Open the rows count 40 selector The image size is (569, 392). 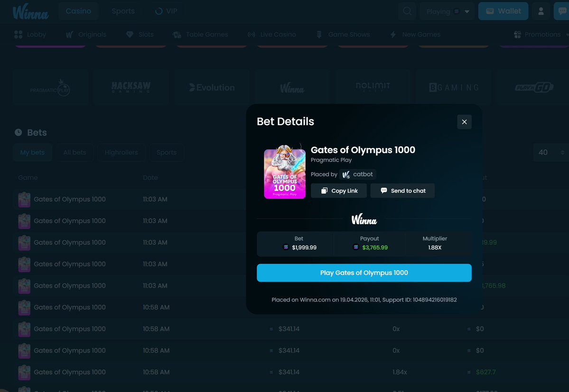coord(551,153)
